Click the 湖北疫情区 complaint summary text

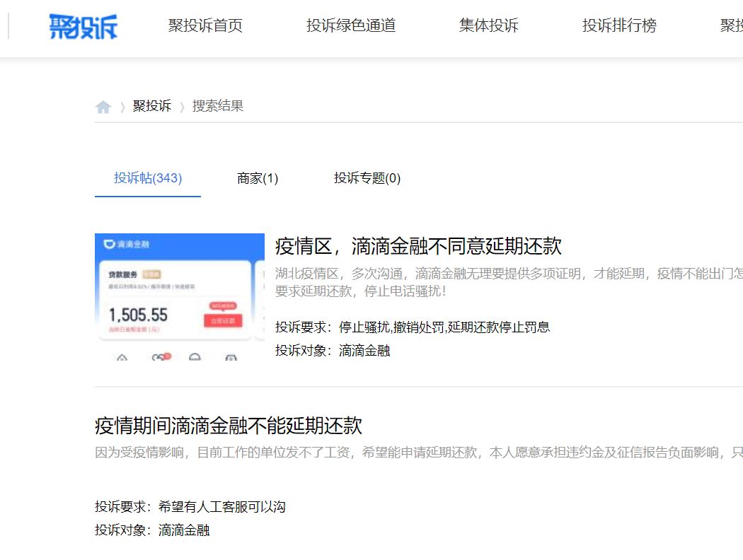[509, 282]
